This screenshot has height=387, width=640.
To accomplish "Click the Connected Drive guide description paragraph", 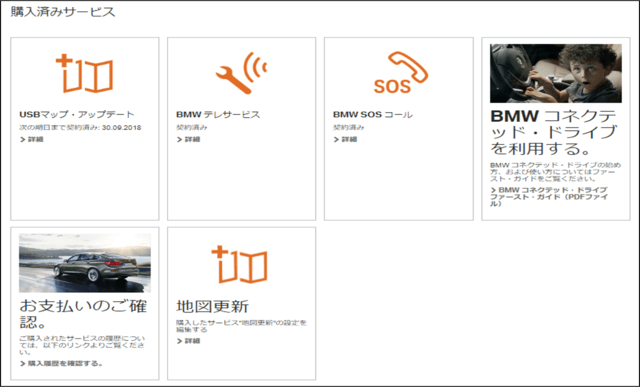I will tap(556, 172).
